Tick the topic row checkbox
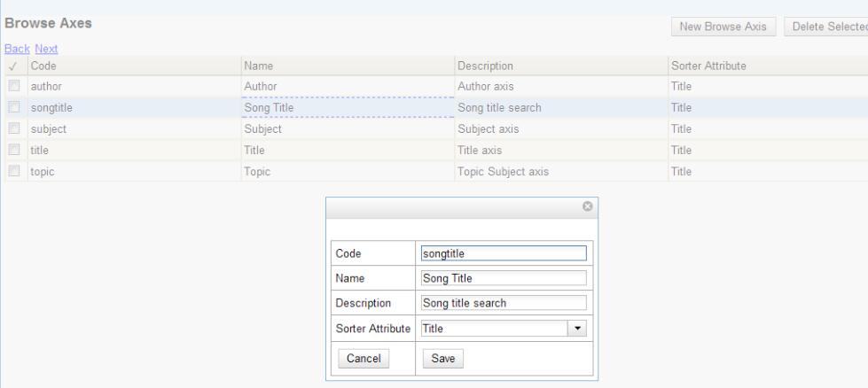 pos(14,172)
